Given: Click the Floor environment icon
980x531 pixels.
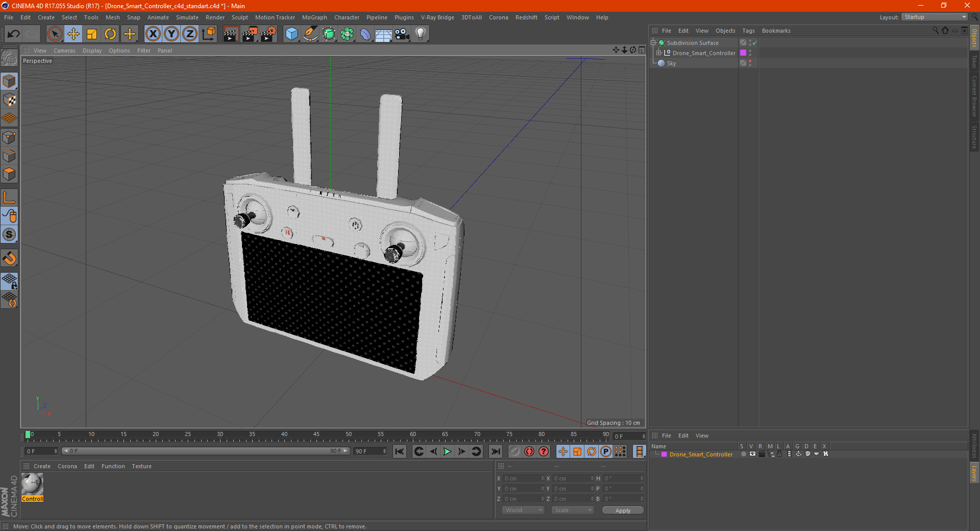Looking at the screenshot, I should pos(384,34).
